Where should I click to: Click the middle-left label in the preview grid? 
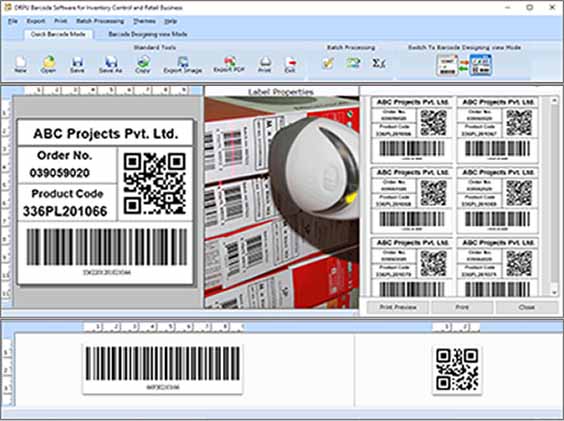pos(412,200)
